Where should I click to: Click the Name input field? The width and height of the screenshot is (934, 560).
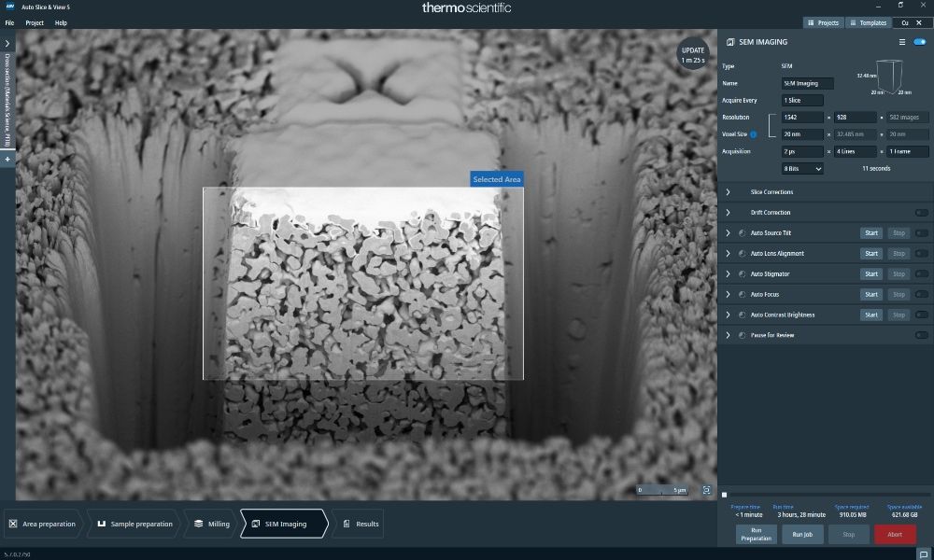pyautogui.click(x=807, y=83)
